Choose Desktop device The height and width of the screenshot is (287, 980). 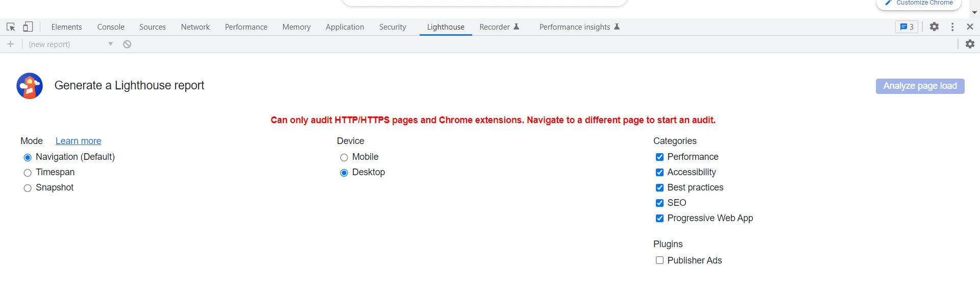(x=344, y=173)
